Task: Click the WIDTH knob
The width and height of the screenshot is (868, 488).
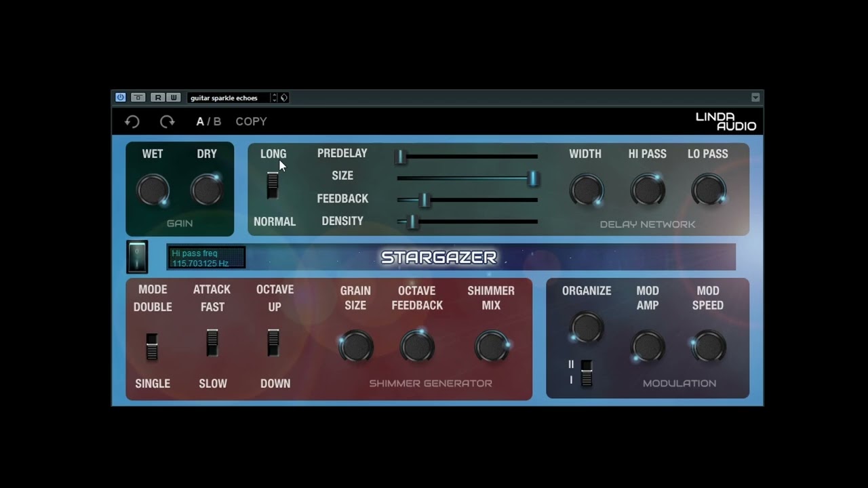Action: pyautogui.click(x=586, y=190)
